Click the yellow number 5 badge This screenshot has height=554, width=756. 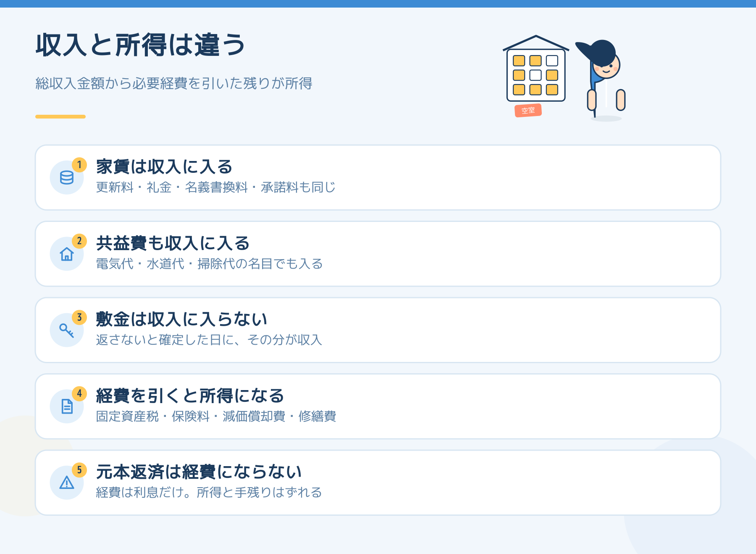79,470
